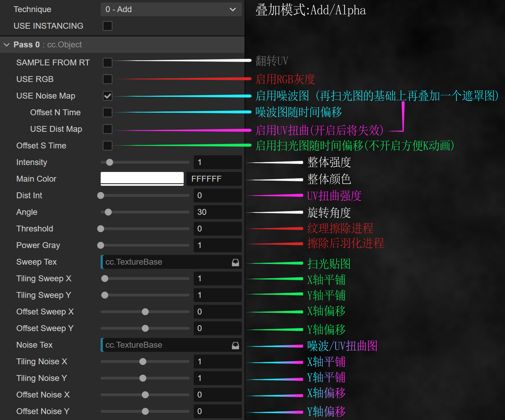Collapse the Pass 0 section
The image size is (505, 420).
click(7, 45)
